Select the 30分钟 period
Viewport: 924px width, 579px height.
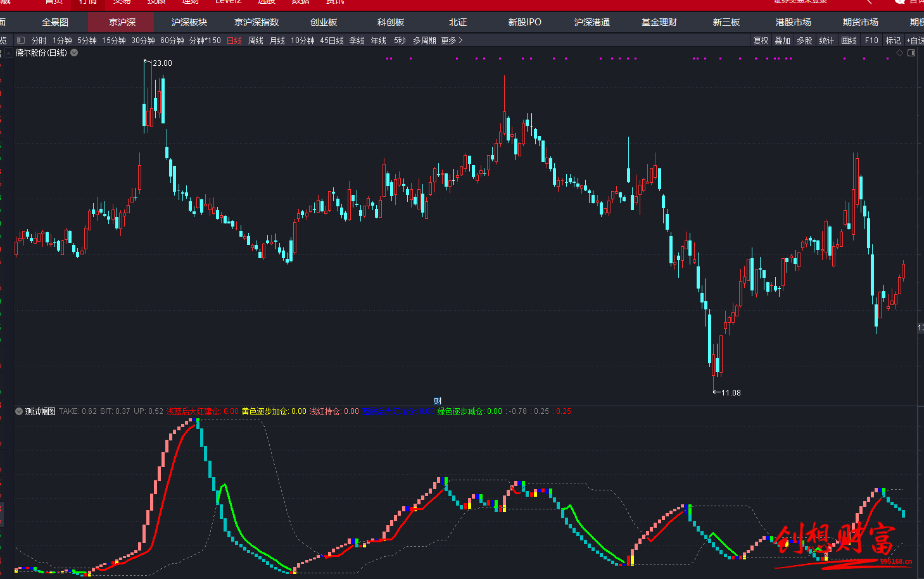[x=143, y=40]
